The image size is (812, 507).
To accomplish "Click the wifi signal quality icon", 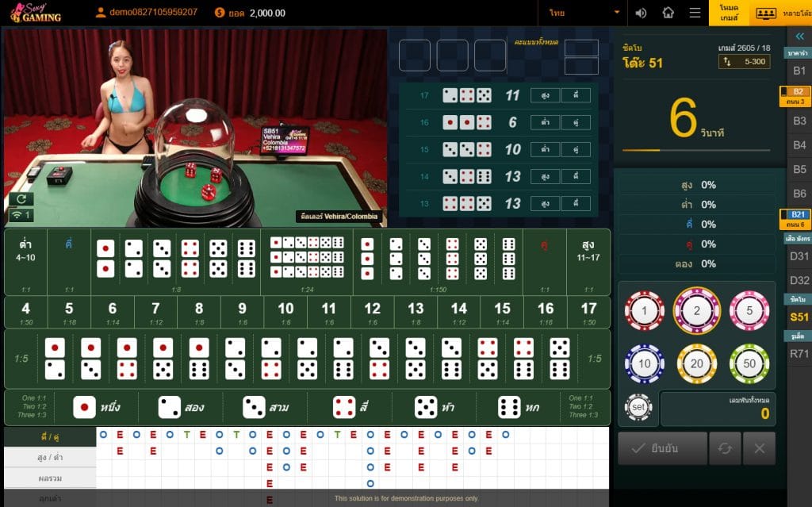I will coord(21,215).
